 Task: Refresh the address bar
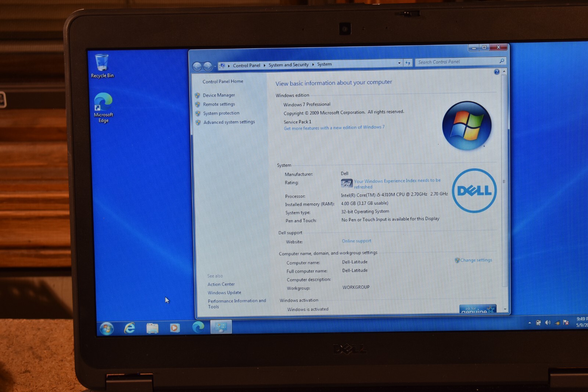point(408,63)
